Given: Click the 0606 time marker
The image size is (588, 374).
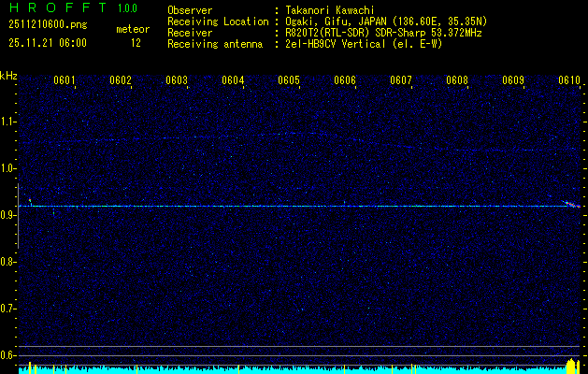Looking at the screenshot, I should [x=345, y=80].
